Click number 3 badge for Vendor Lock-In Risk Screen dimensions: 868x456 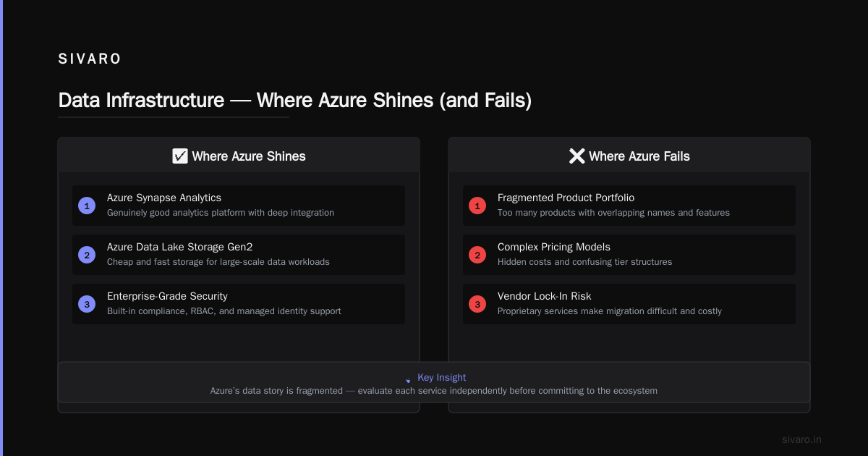click(x=477, y=304)
